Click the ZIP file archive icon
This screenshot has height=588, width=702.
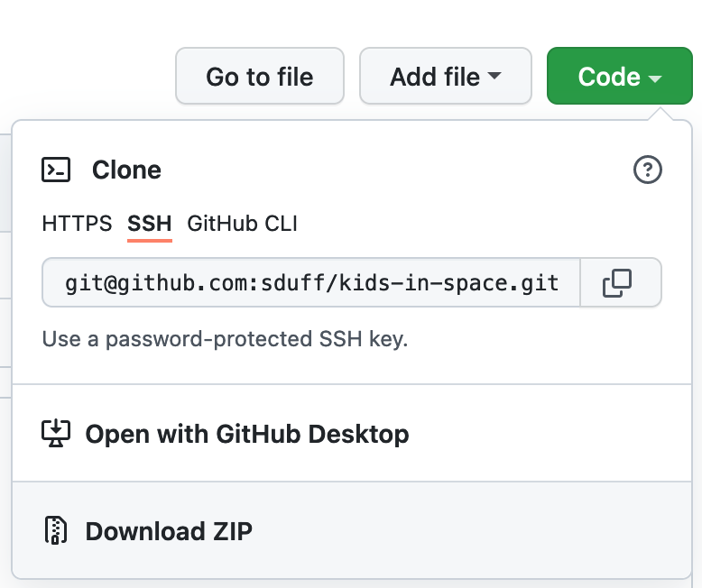56,530
